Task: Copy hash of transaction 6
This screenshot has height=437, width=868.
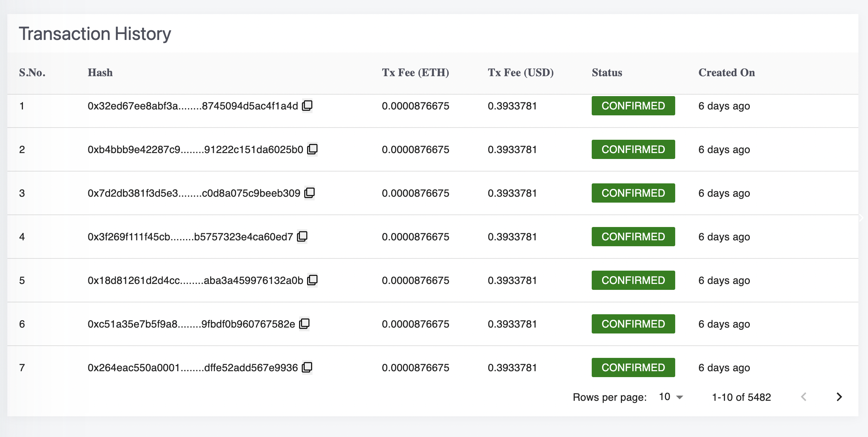Action: (x=304, y=324)
